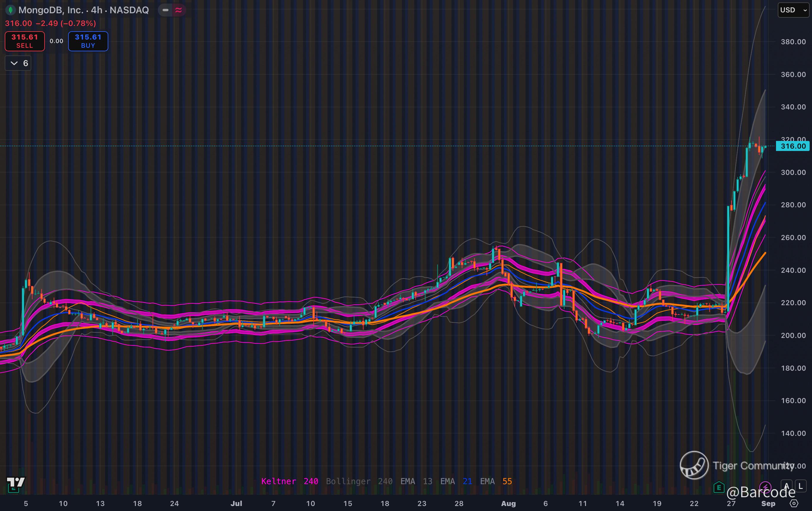This screenshot has width=812, height=511.
Task: Click the orange EMA 55 label
Action: pos(496,481)
